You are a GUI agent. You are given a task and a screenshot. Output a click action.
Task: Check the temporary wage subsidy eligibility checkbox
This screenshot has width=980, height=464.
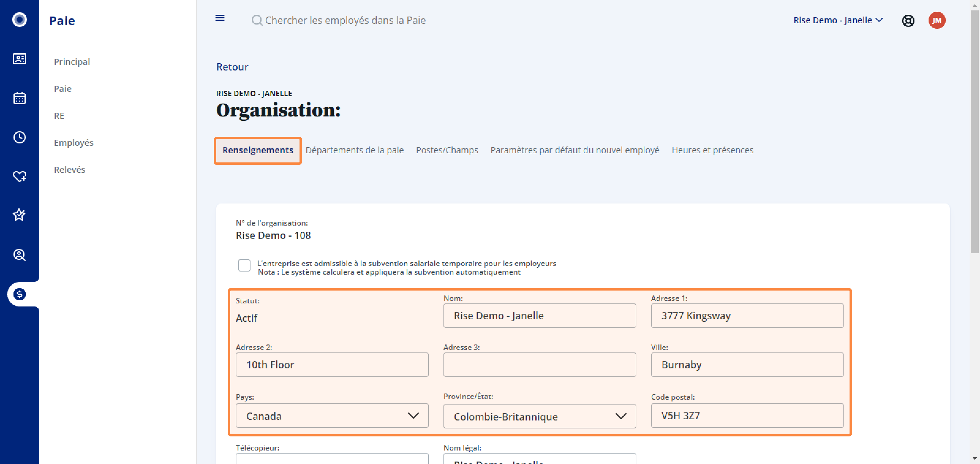244,265
